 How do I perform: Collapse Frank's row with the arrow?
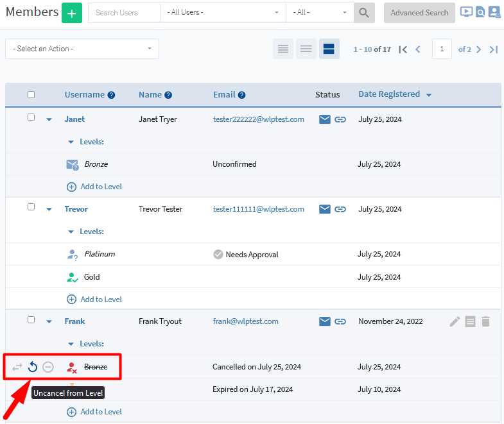tap(49, 321)
